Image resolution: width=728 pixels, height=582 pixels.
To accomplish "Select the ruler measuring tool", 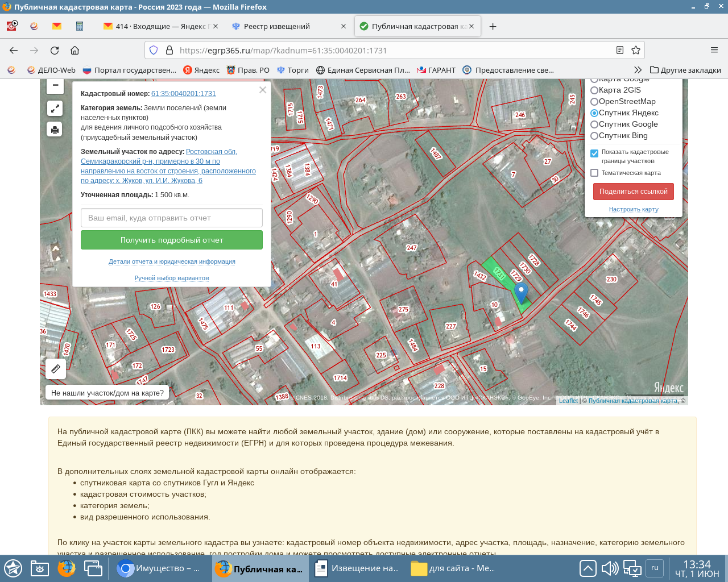I will (55, 369).
